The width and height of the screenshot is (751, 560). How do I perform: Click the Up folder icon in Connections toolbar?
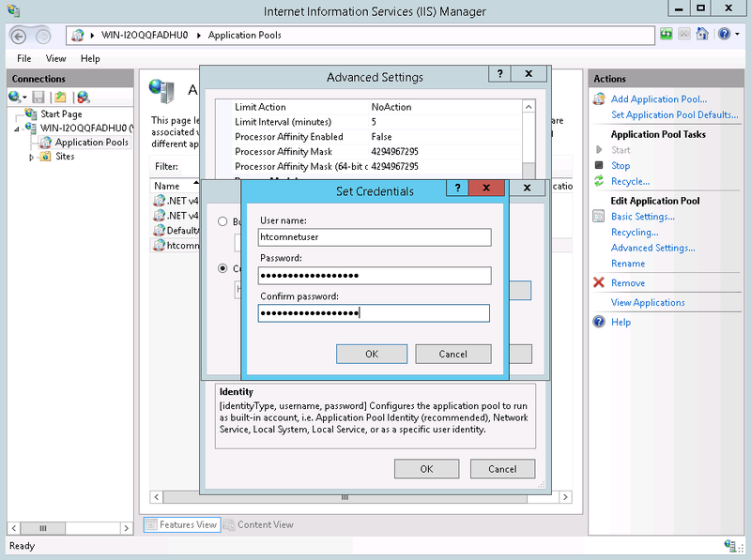[60, 98]
